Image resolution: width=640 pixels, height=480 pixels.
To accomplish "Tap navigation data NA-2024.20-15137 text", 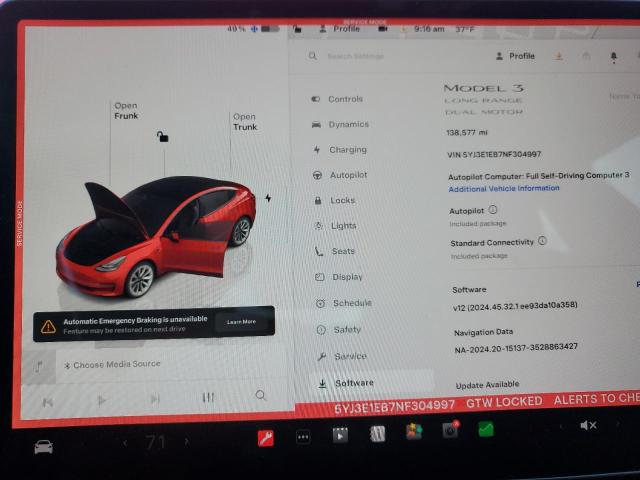I will tap(516, 348).
